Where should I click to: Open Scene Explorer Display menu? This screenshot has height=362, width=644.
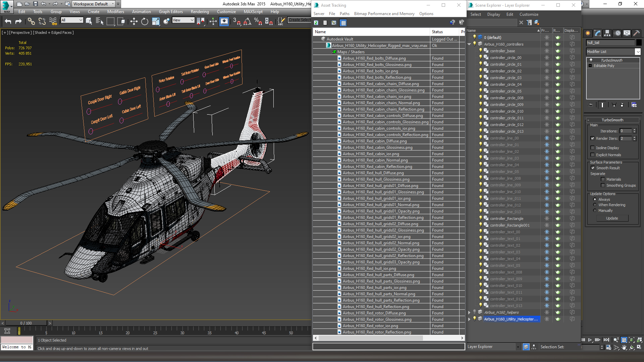[x=493, y=14]
